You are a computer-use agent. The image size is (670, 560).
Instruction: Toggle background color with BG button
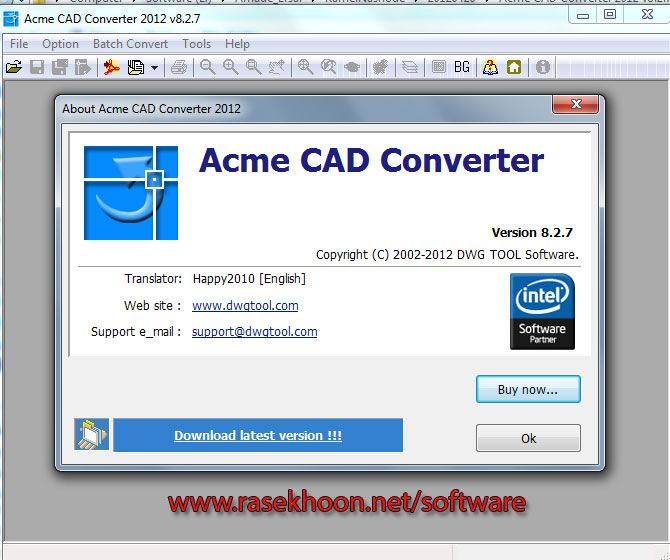click(462, 67)
